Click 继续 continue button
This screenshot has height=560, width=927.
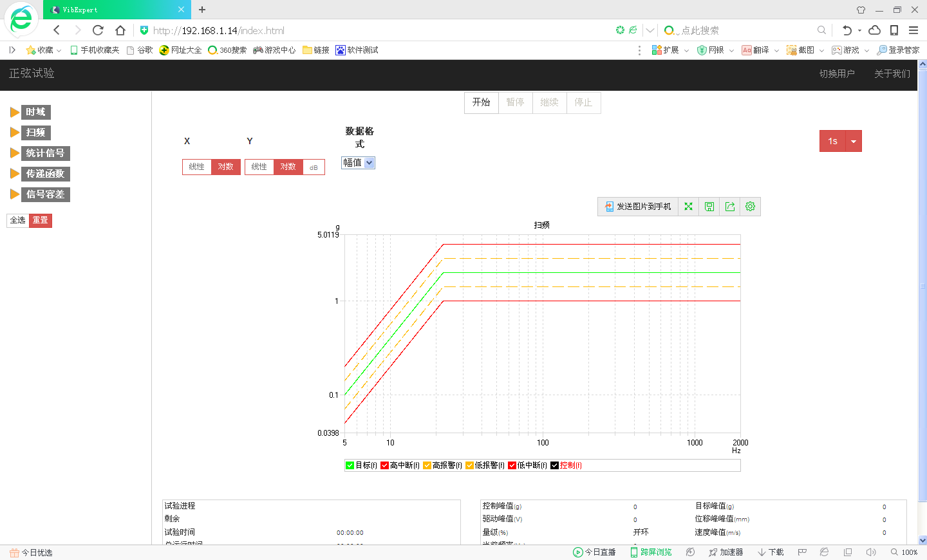click(x=550, y=102)
